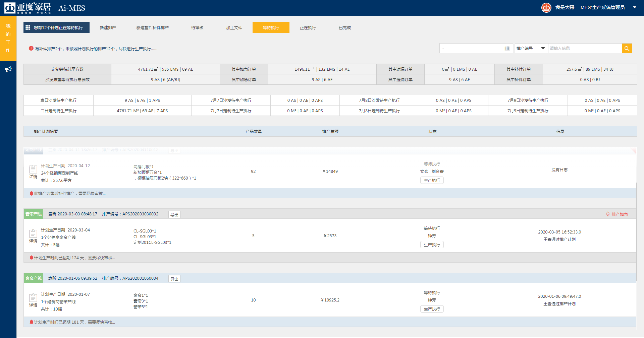Click 窗帘产线 tag of APS202003030002
The width and height of the screenshot is (644, 338).
coord(34,214)
